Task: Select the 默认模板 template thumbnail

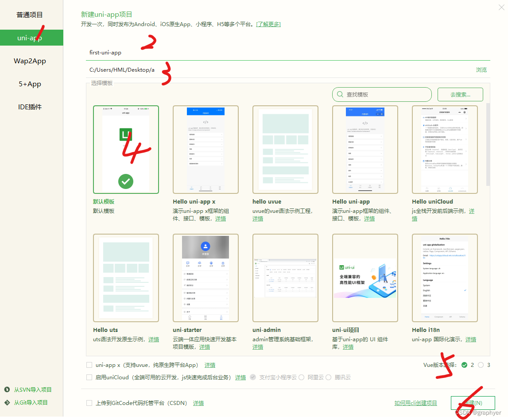Action: pyautogui.click(x=126, y=150)
